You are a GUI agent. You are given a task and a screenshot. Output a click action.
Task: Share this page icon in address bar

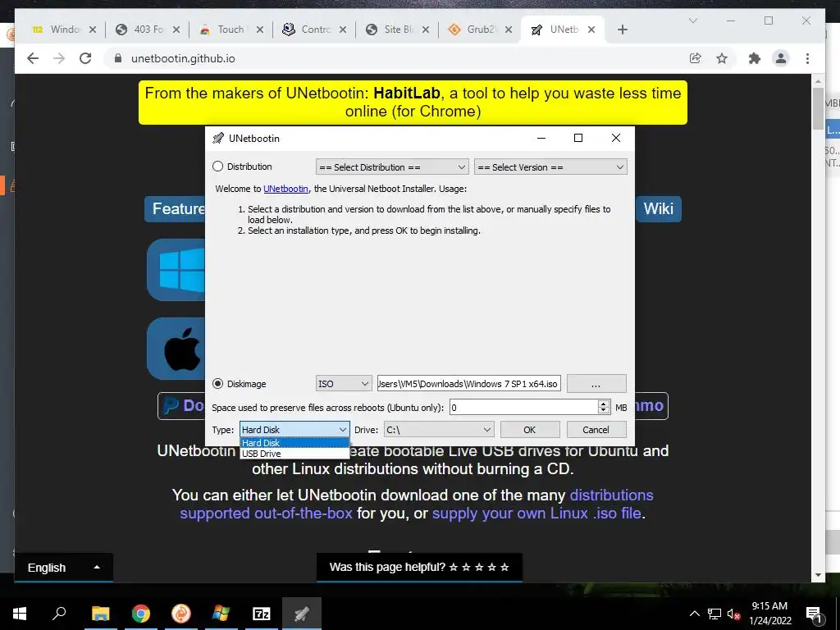coord(696,58)
